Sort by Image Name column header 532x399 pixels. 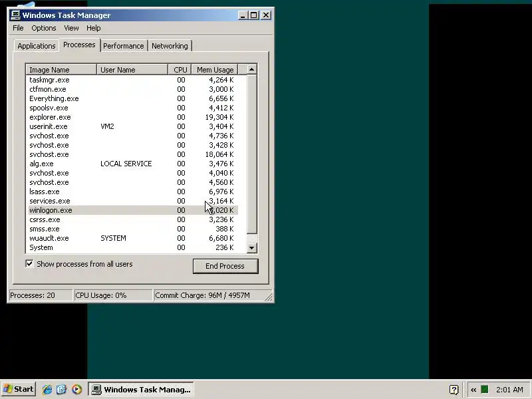[x=61, y=70]
